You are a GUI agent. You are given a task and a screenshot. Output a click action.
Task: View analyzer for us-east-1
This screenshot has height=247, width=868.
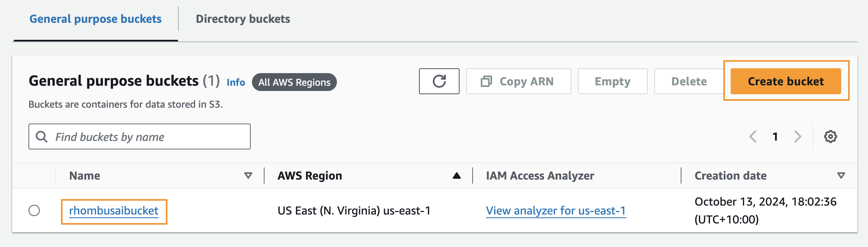click(556, 210)
